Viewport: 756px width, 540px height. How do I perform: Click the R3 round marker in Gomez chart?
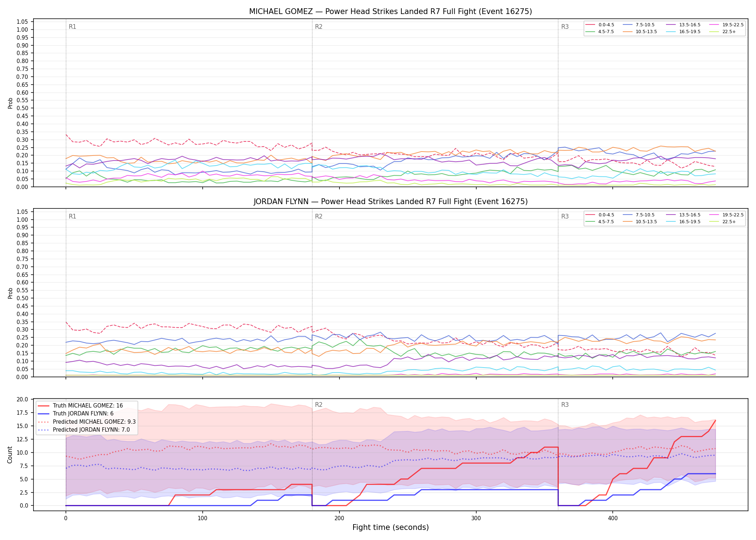565,27
